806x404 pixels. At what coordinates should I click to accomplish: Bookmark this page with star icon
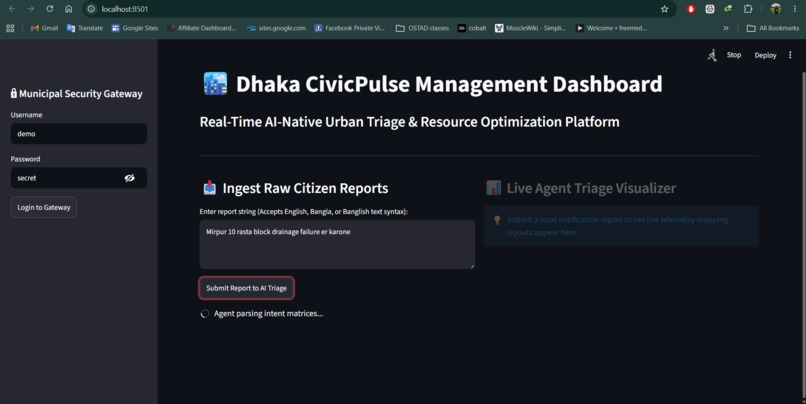click(664, 9)
